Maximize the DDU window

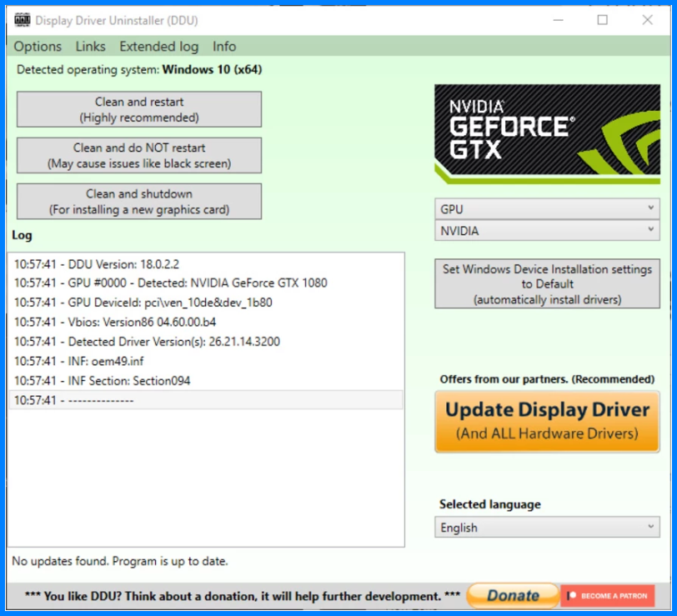pyautogui.click(x=602, y=20)
